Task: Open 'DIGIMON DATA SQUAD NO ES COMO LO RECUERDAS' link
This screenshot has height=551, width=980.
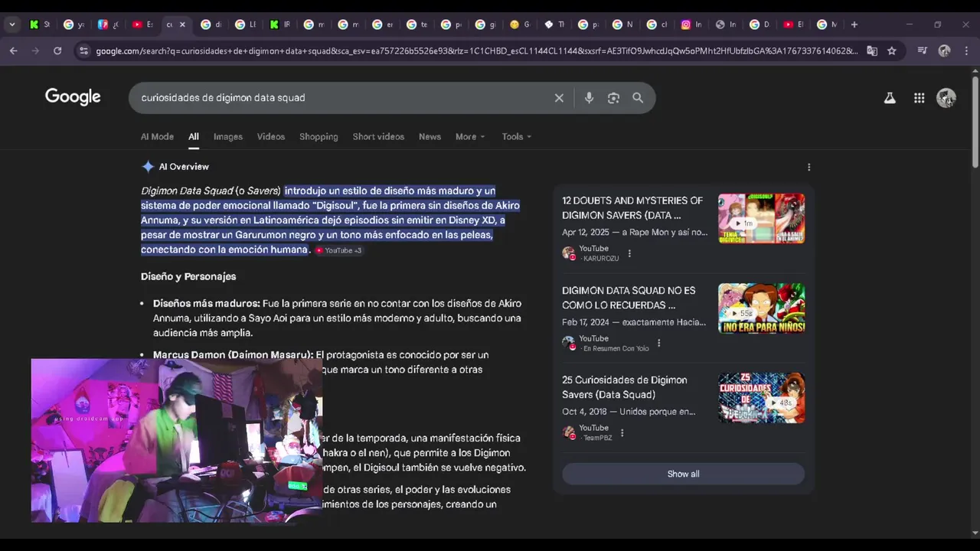Action: (629, 298)
